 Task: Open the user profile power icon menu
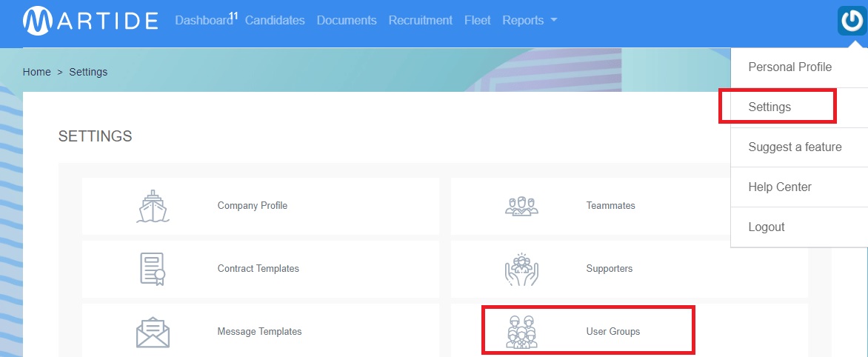point(852,21)
